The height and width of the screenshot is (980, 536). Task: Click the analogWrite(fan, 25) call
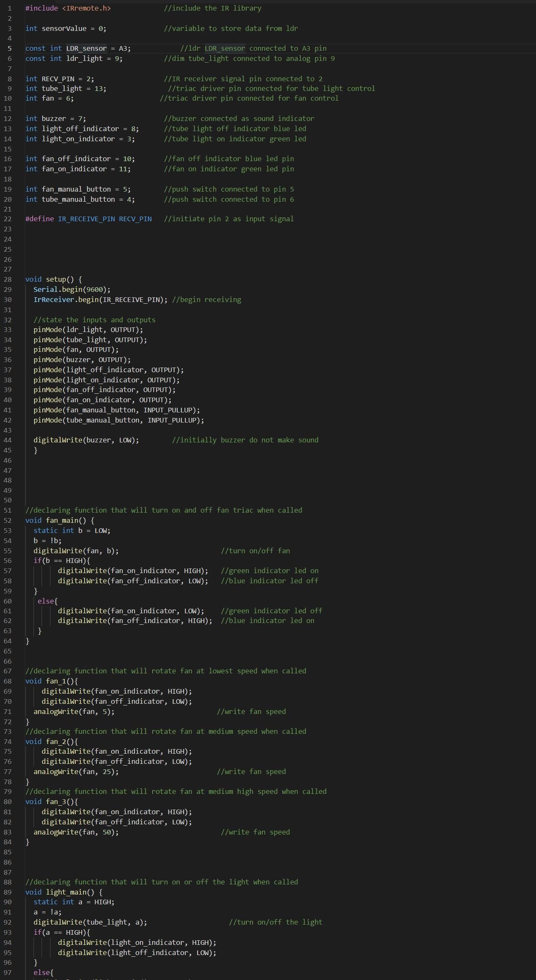76,771
